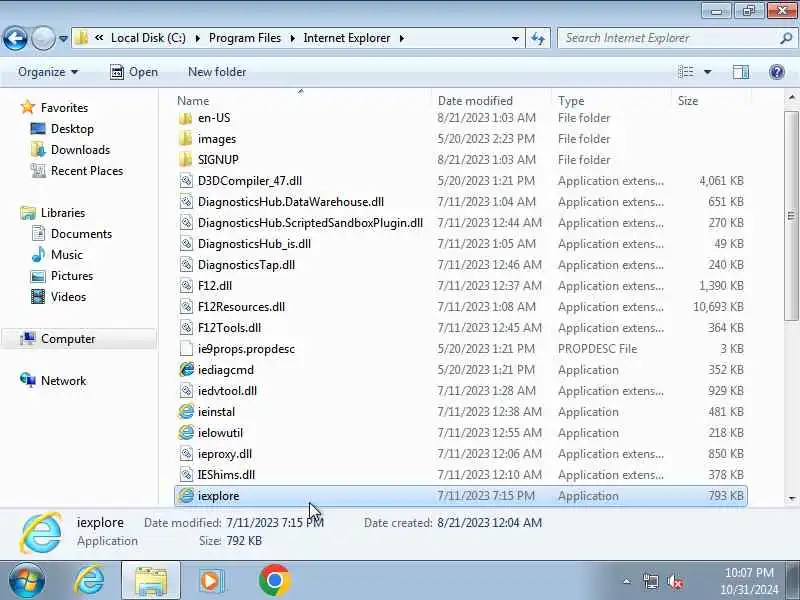Select the F12.dll file icon
Screen dimensions: 800x600
(186, 286)
